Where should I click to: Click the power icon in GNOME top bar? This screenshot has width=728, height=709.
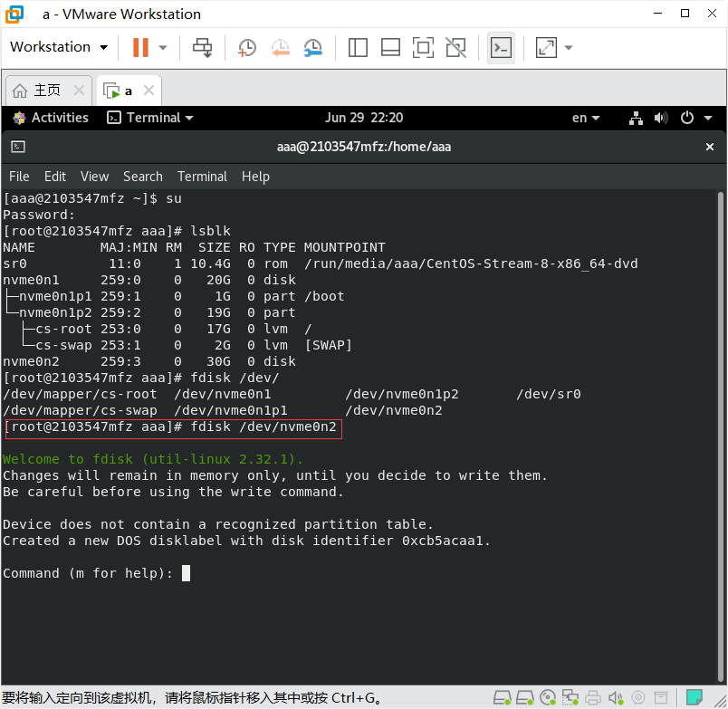coord(687,118)
